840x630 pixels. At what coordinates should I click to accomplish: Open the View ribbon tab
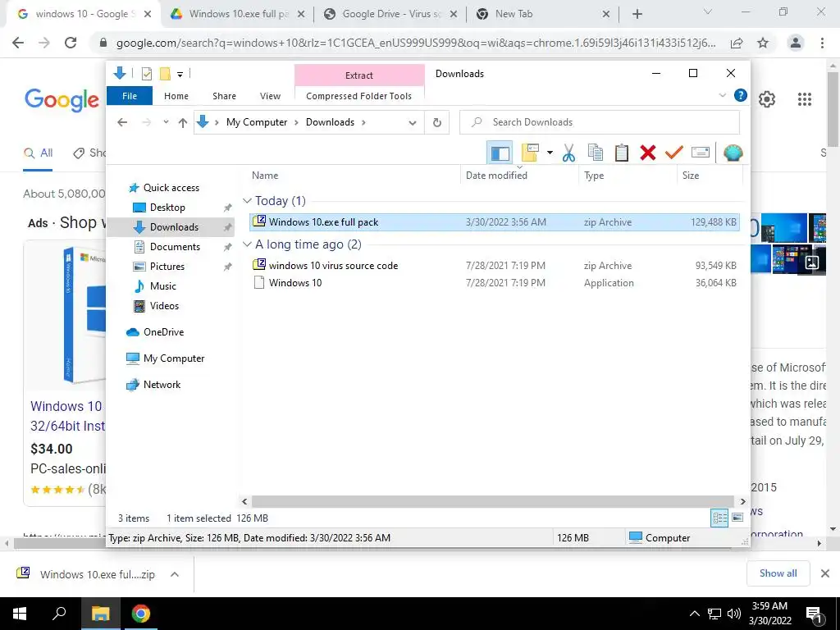270,96
